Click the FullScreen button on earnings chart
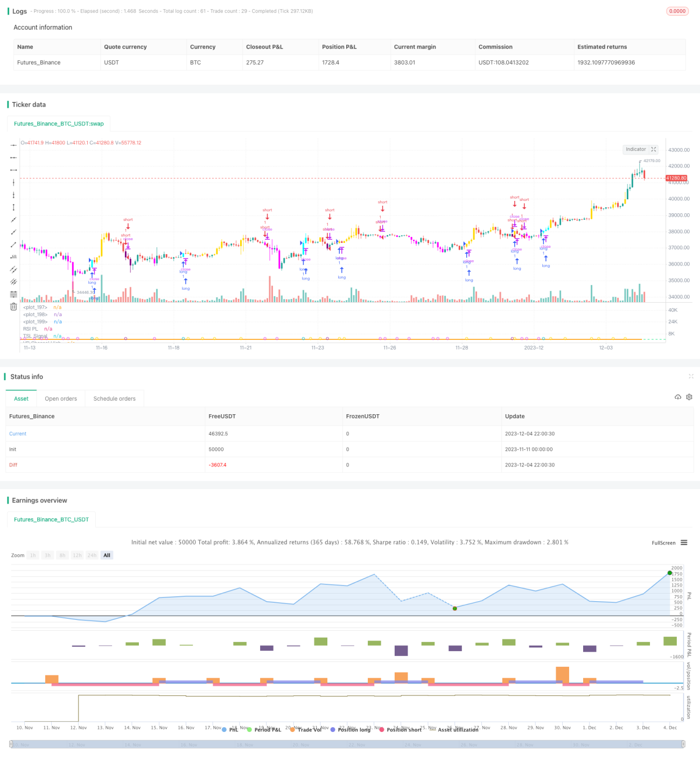Screen dimensions: 700x760 (663, 543)
